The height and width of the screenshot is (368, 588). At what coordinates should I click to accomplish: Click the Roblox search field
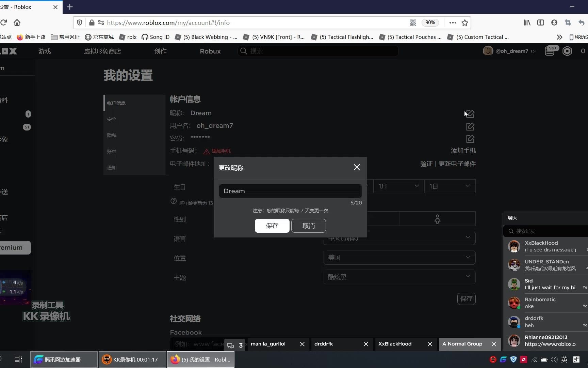318,51
